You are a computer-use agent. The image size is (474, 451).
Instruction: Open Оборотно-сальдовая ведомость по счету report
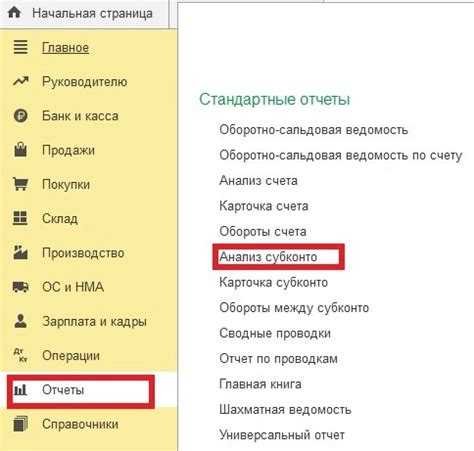(341, 155)
